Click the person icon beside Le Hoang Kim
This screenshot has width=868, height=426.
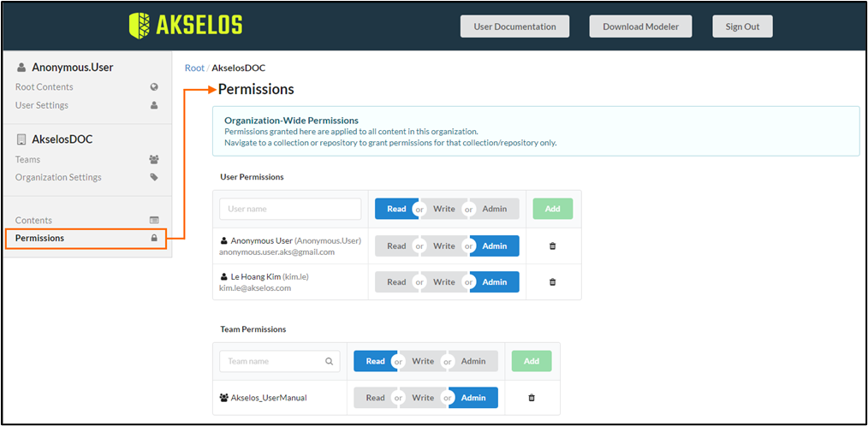[x=223, y=276]
